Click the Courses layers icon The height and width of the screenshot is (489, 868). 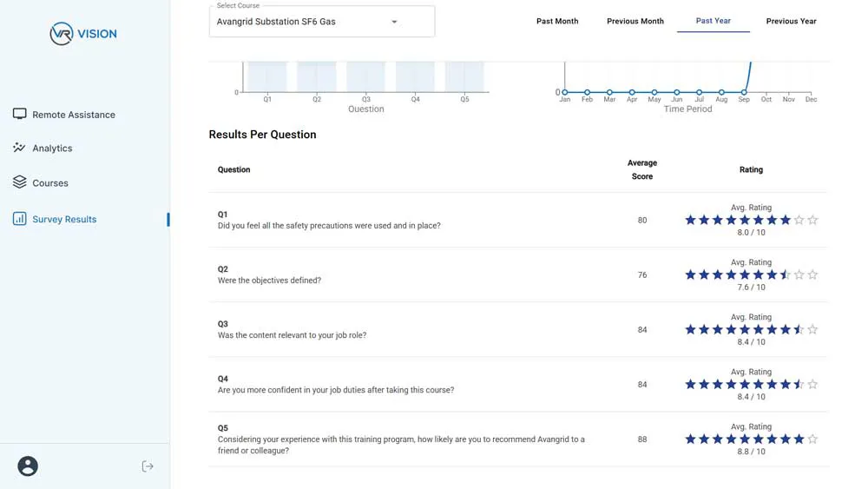pyautogui.click(x=19, y=182)
